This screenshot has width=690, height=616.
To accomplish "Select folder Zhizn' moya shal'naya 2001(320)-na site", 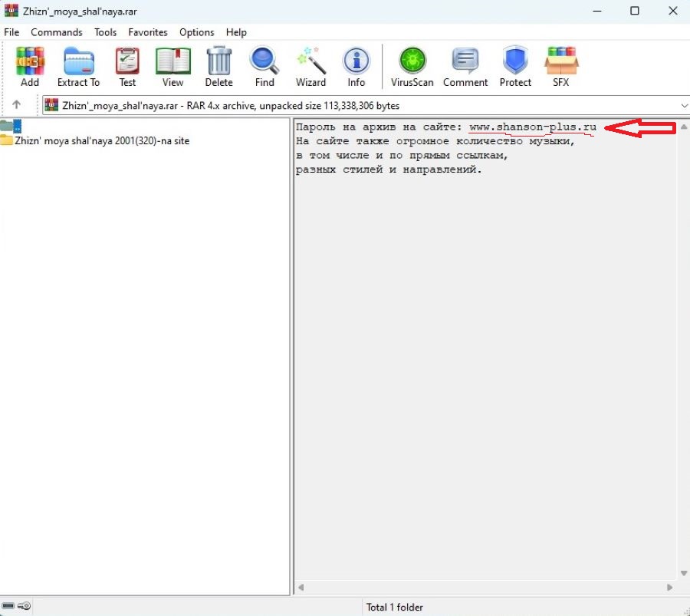I will point(95,141).
